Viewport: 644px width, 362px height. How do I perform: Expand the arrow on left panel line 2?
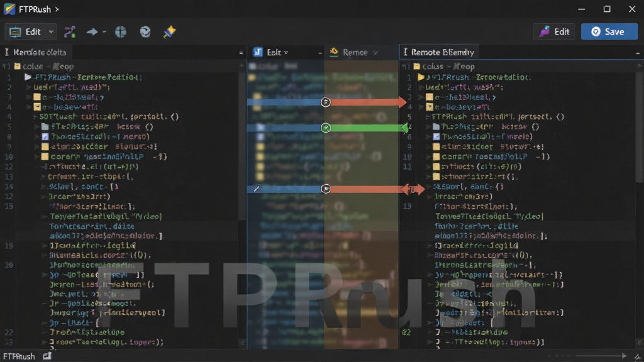click(x=28, y=87)
